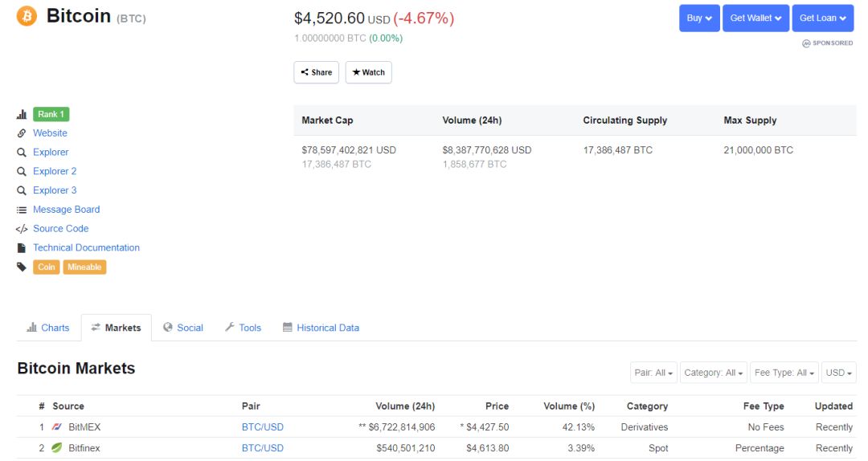Click the bar chart rank icon

click(22, 115)
